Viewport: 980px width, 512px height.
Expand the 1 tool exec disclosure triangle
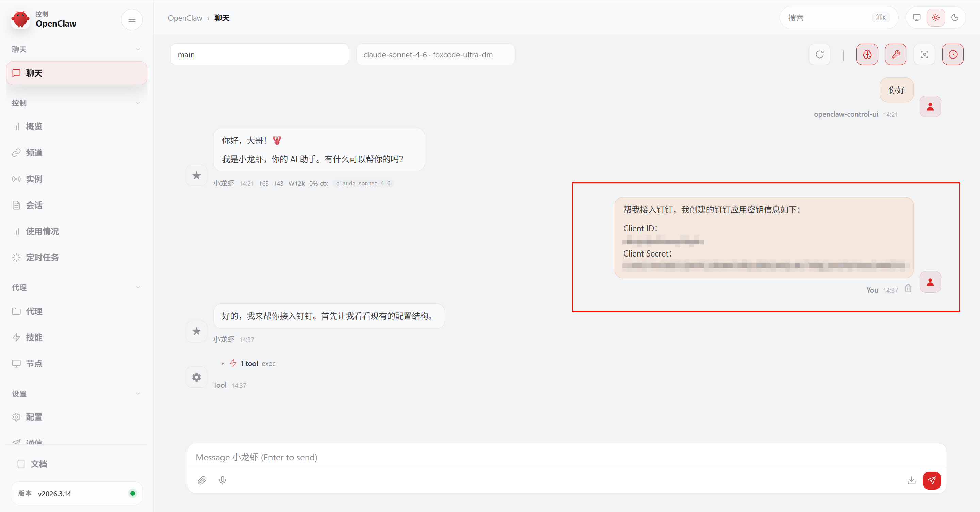(223, 364)
